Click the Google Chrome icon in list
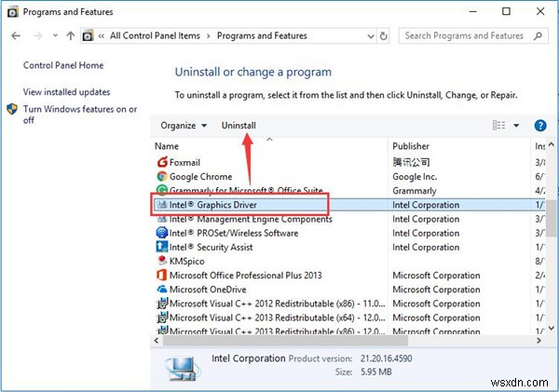This screenshot has width=559, height=392. tap(162, 176)
